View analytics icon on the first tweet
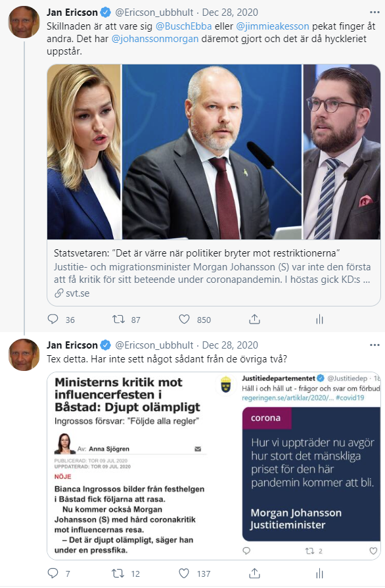385x588 pixels. point(319,320)
